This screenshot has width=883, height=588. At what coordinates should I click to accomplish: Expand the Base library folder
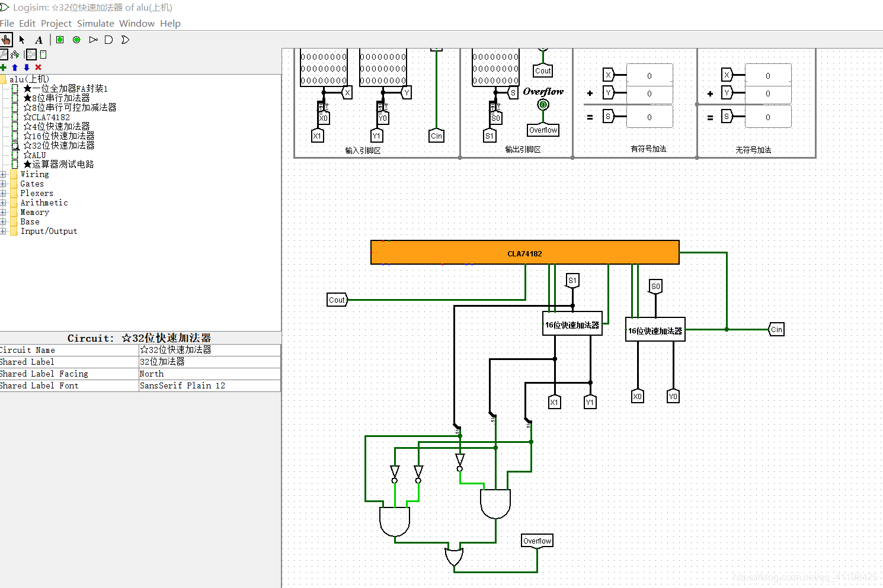[3, 222]
